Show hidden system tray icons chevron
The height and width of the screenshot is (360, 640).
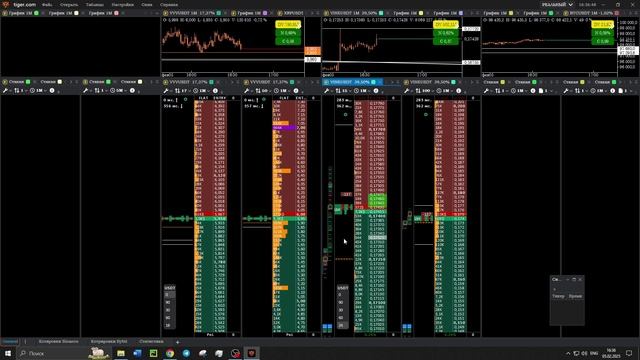coord(568,353)
